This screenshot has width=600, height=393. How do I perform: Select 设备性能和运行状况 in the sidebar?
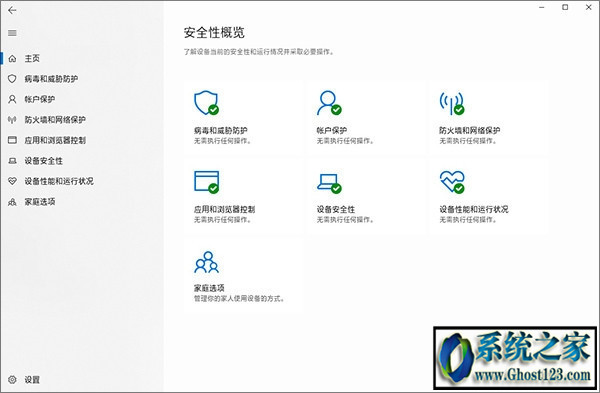[59, 181]
